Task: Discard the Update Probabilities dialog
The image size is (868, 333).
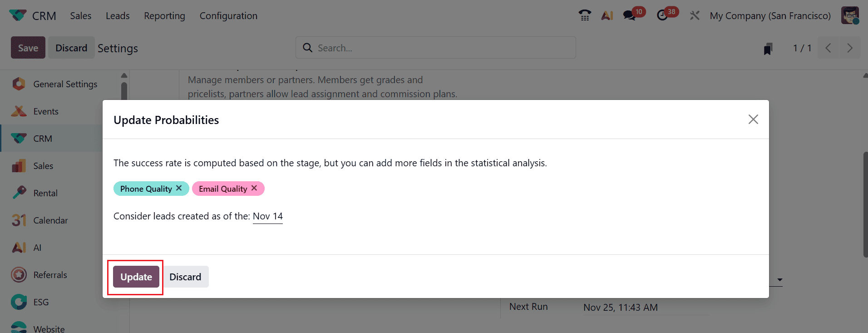Action: click(x=186, y=277)
